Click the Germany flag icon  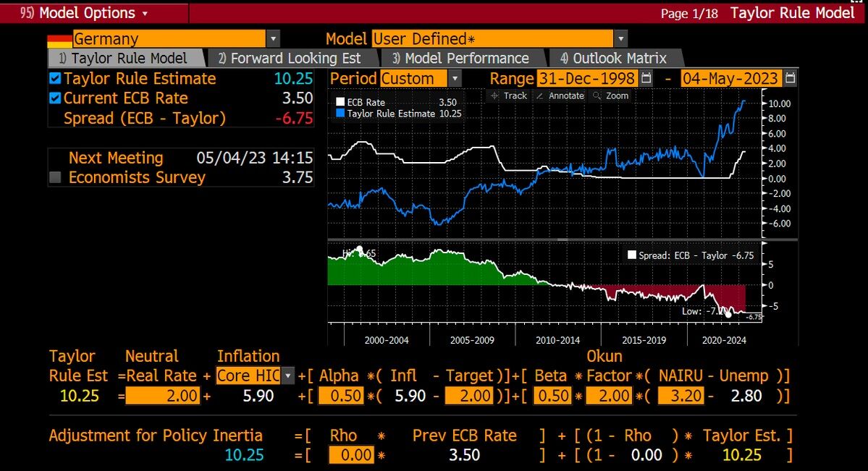click(60, 40)
